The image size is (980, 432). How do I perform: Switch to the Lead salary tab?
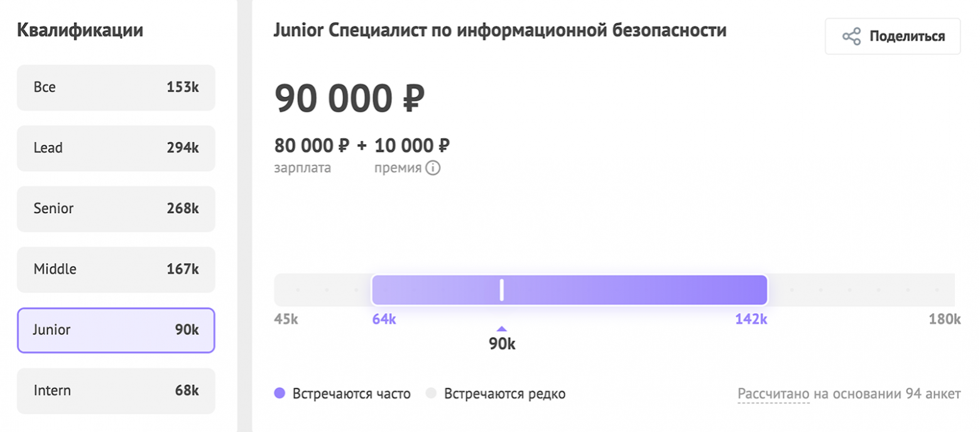tap(116, 148)
